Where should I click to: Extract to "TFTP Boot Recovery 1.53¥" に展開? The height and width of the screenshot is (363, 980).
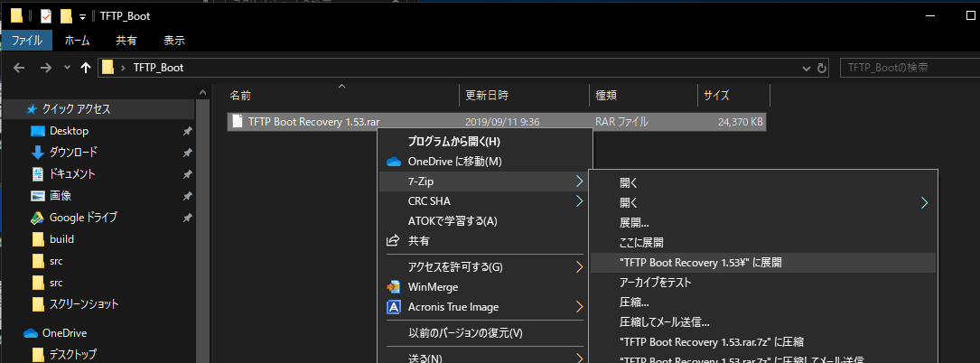tap(763, 263)
